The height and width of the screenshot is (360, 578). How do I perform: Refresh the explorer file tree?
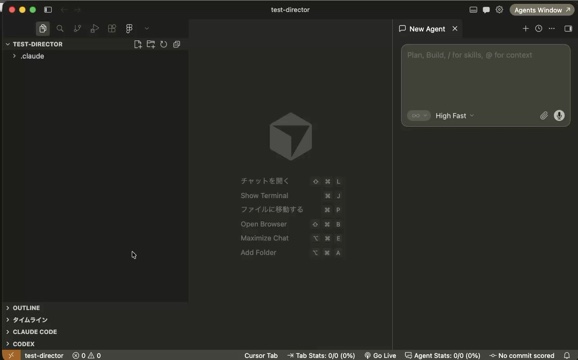point(164,44)
